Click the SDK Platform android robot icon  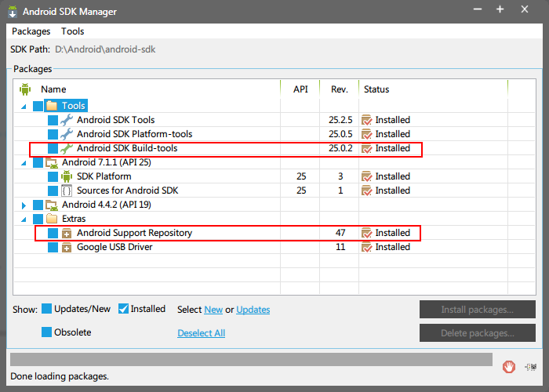pos(67,176)
